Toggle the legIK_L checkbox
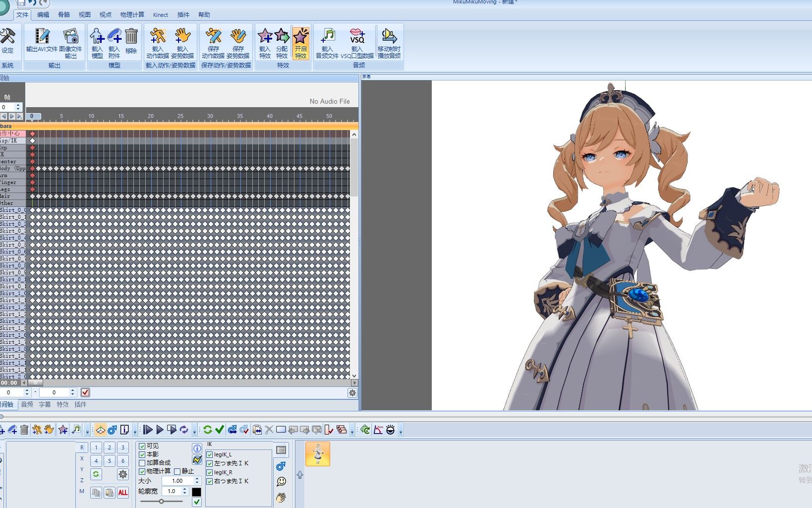Viewport: 812px width, 508px height. coord(210,454)
